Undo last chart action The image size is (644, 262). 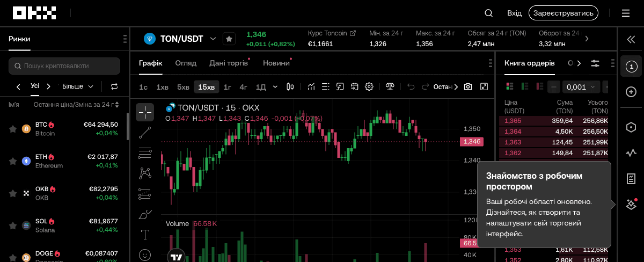pyautogui.click(x=411, y=86)
